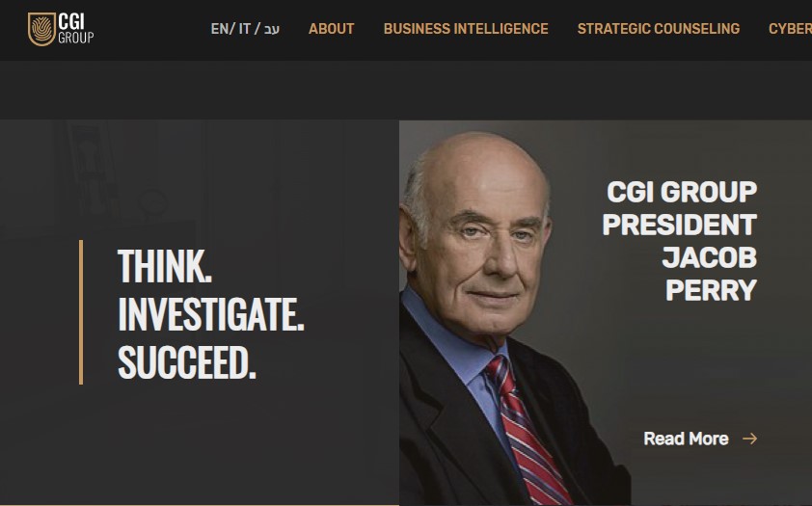Click the word INVESTIGATE. in slogan

(211, 314)
